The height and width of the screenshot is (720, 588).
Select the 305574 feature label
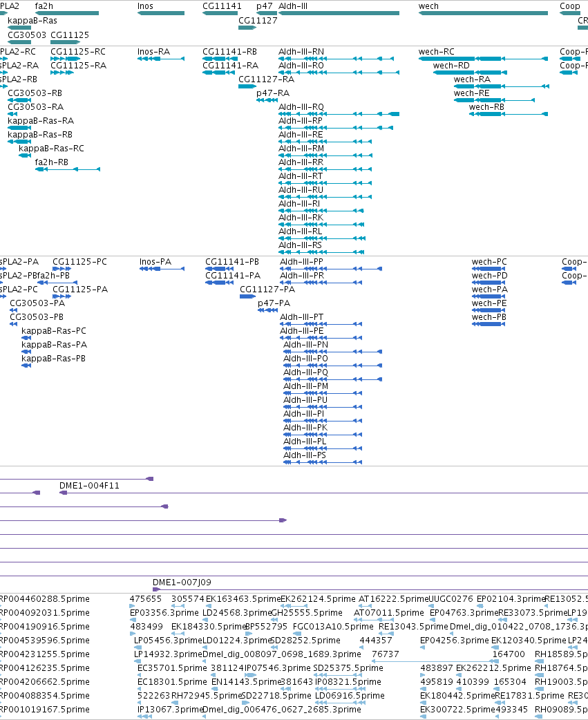pos(188,599)
